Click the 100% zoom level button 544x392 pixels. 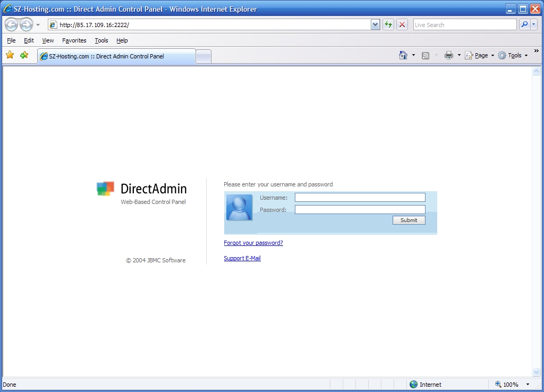tap(507, 385)
